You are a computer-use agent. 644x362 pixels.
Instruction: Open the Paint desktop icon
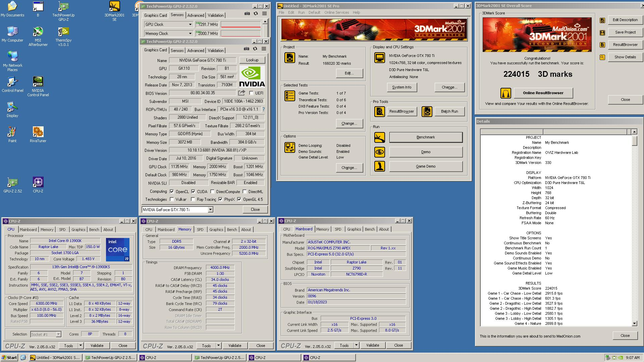coord(12,135)
